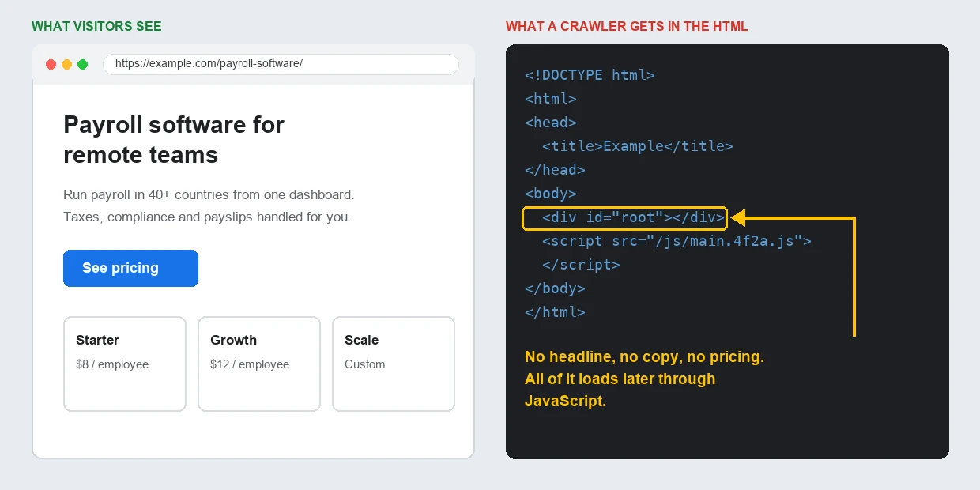Click the opening <head> tag line
The width and height of the screenshot is (980, 490).
551,122
